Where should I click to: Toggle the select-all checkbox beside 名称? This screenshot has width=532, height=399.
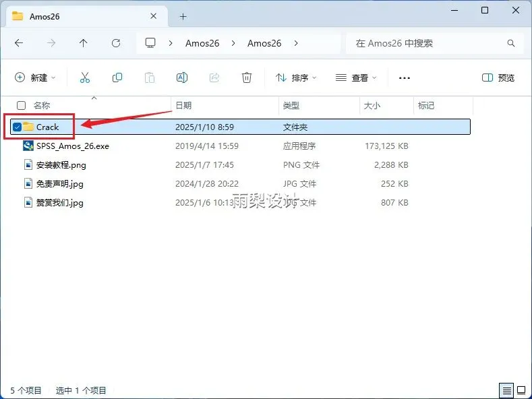click(x=22, y=106)
